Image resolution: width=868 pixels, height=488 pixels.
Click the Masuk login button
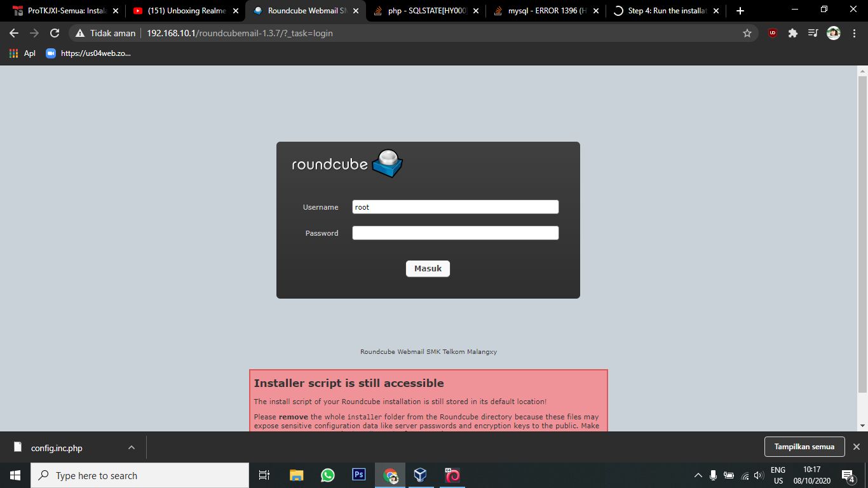point(428,269)
